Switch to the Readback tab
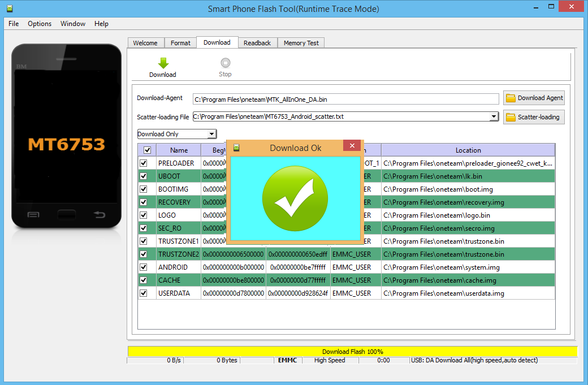 coord(257,43)
